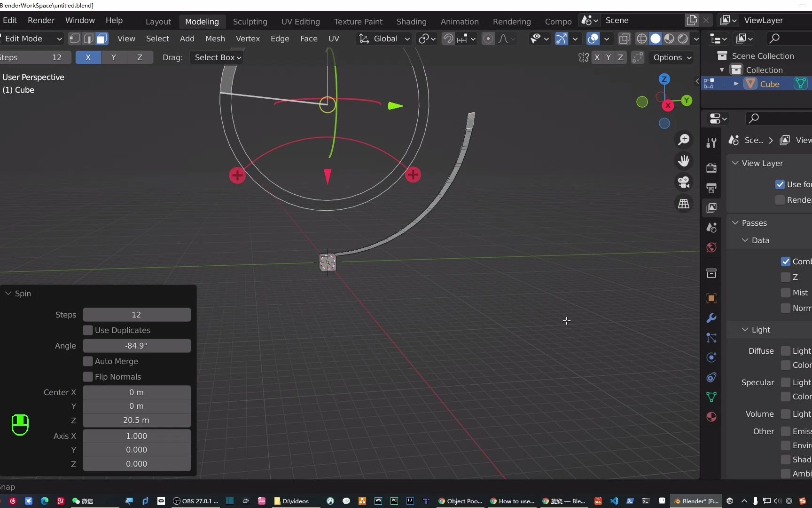Open the Options popover in header
The width and height of the screenshot is (812, 508).
[x=671, y=57]
